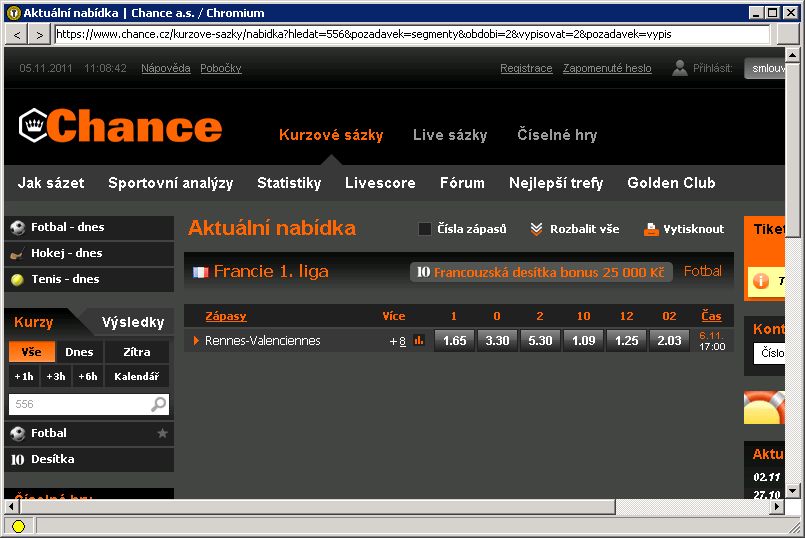Click the Nápověda link
Screen dimensions: 805x538
[x=166, y=68]
